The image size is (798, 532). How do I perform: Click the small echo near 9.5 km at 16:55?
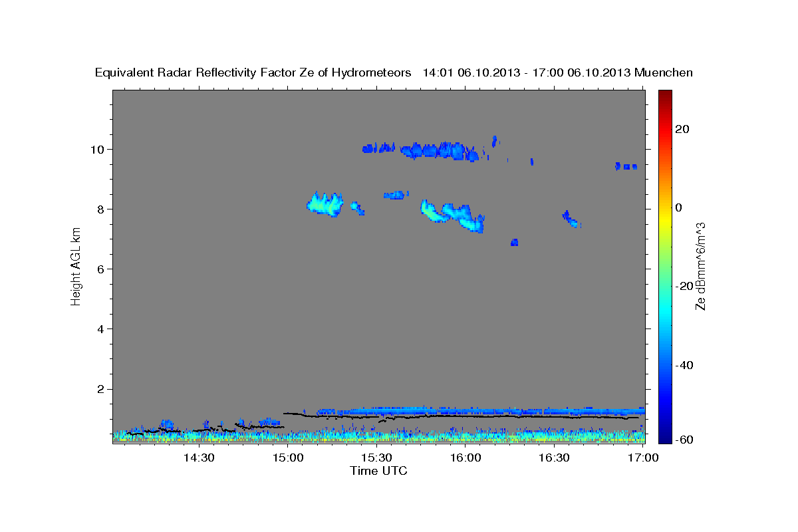point(626,166)
